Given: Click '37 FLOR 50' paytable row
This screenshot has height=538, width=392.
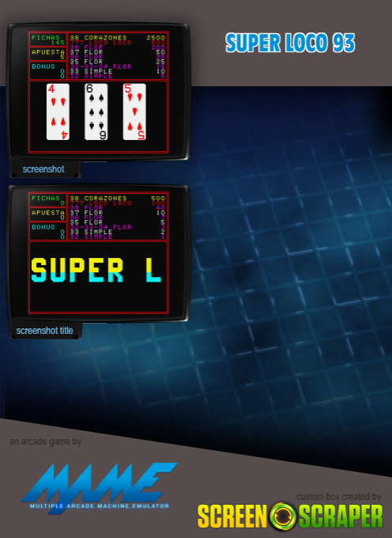Looking at the screenshot, I should (x=118, y=51).
